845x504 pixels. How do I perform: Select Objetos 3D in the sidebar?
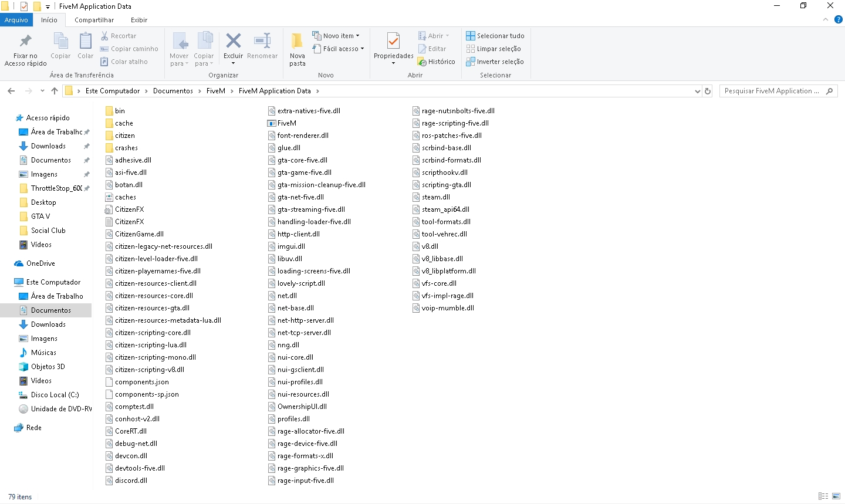pos(48,367)
